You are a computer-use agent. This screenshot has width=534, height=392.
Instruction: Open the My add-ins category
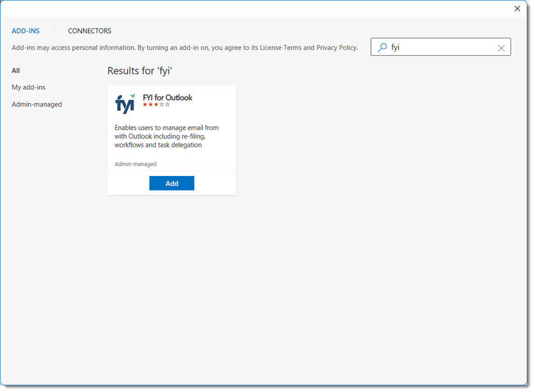pyautogui.click(x=29, y=87)
